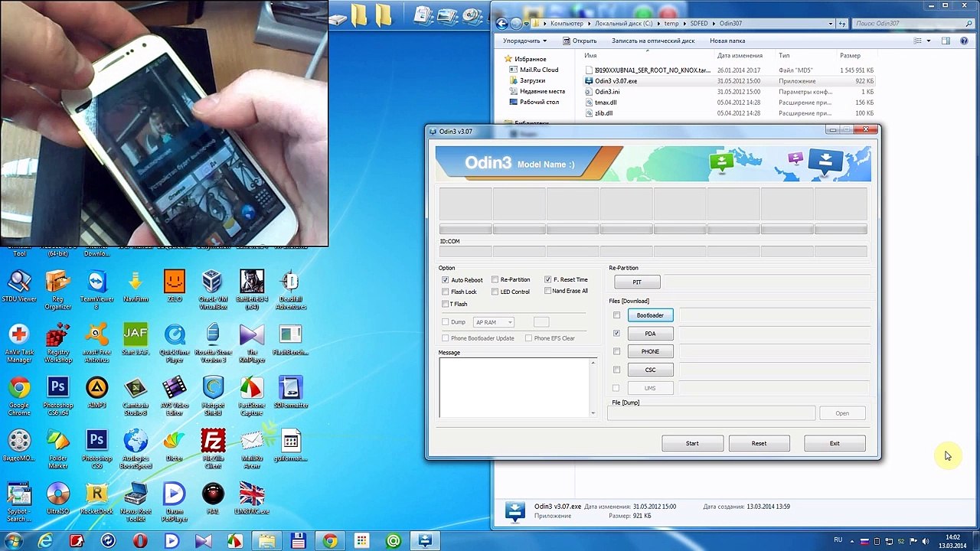Click Записать на оптический диск toolbar item

[653, 41]
